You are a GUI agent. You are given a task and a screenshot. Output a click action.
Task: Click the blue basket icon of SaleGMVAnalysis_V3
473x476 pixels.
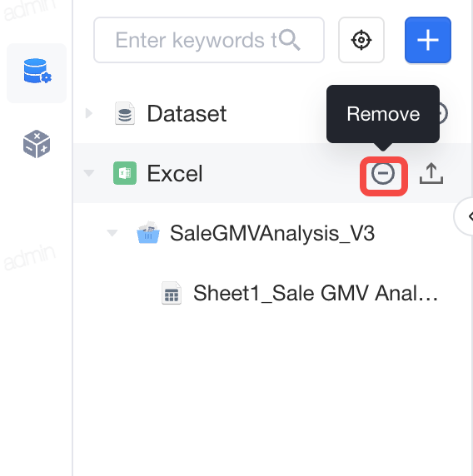pos(148,233)
